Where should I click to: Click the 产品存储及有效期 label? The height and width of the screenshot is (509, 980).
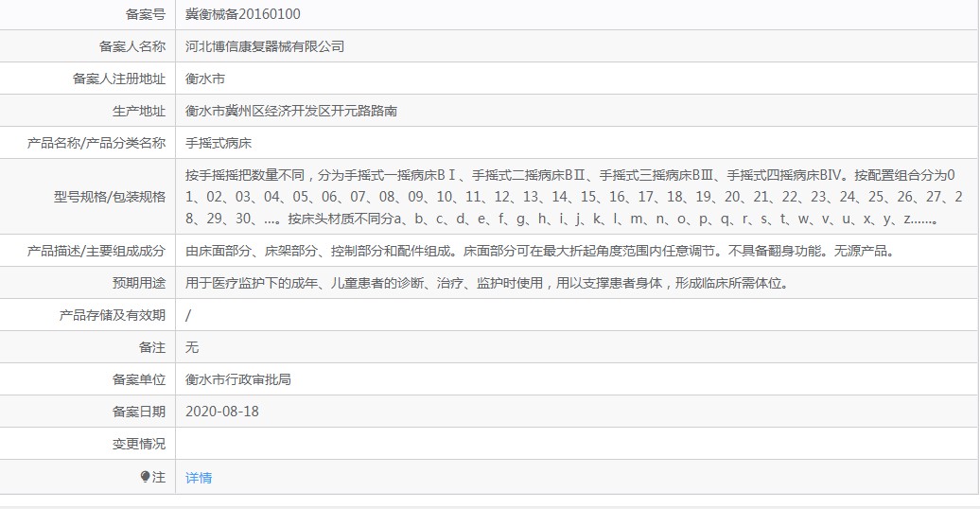(112, 315)
